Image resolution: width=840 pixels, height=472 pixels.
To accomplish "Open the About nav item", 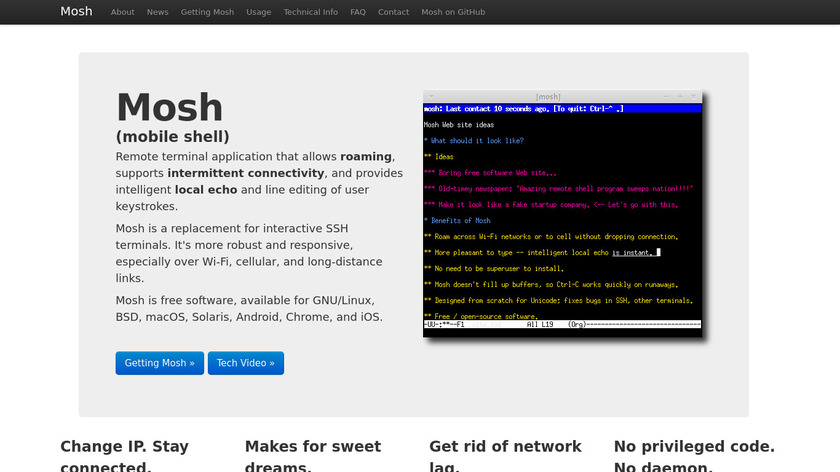I will 123,12.
